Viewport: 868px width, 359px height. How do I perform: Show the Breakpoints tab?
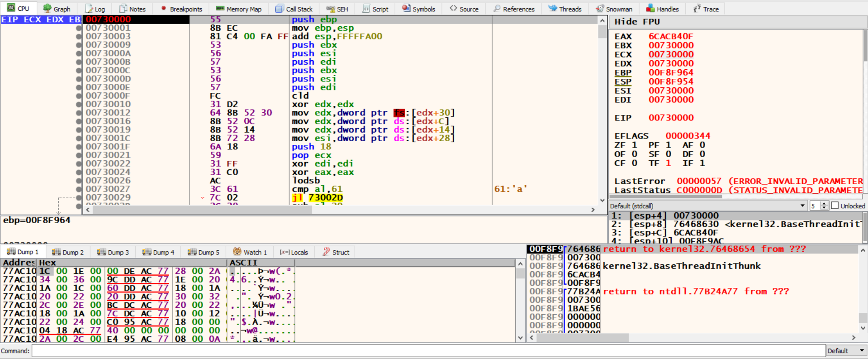click(x=181, y=9)
